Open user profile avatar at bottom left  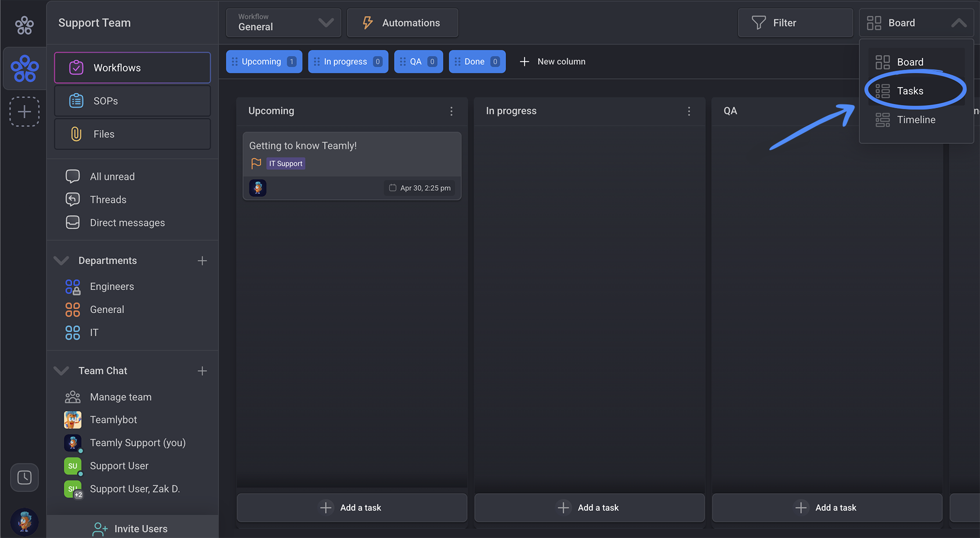pyautogui.click(x=24, y=522)
